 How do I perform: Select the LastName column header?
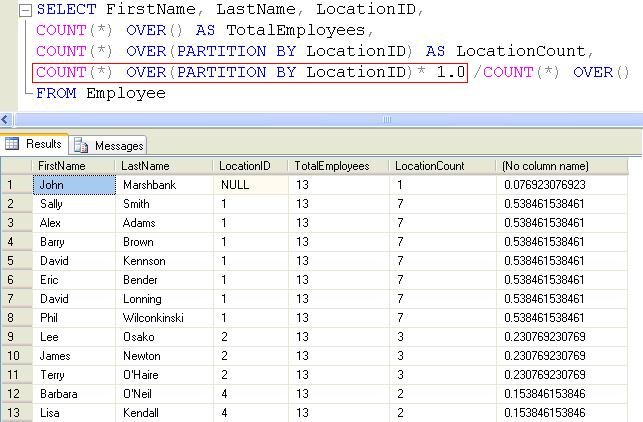(x=164, y=166)
